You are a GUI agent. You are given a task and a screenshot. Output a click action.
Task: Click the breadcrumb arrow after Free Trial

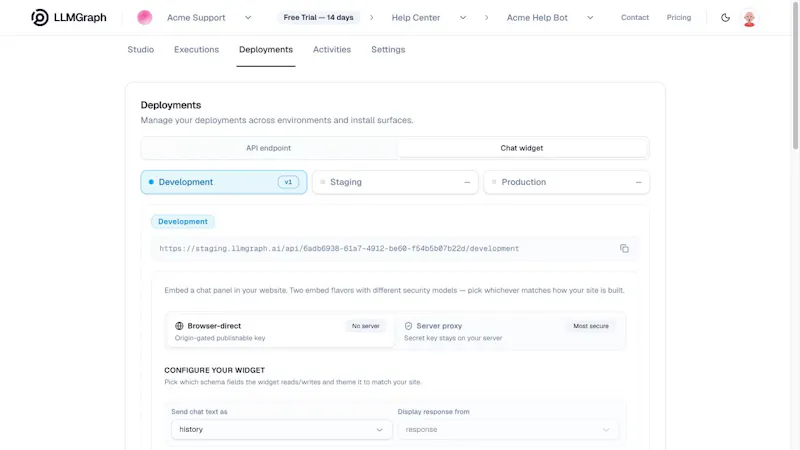pos(371,17)
